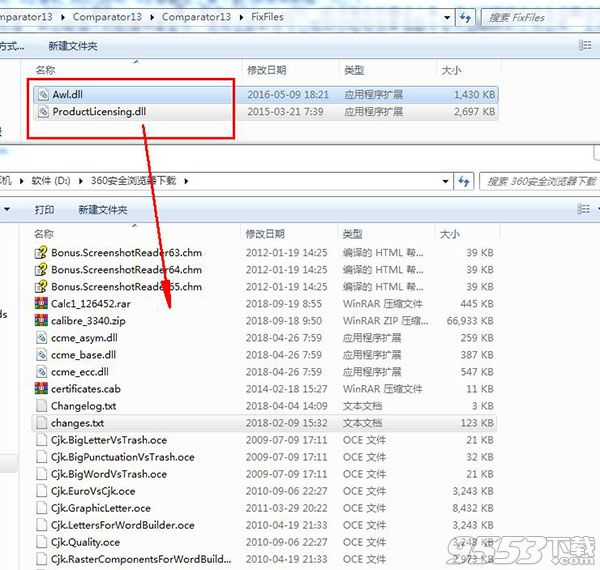Click 打印 in the lower toolbar
This screenshot has height=570, width=600.
pyautogui.click(x=44, y=210)
